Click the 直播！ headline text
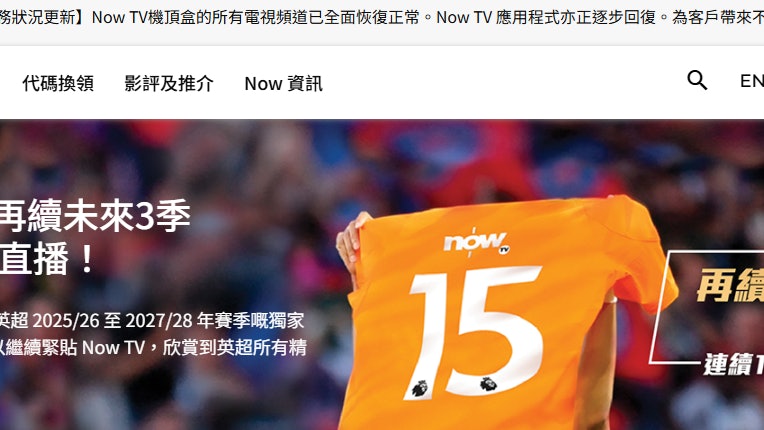The height and width of the screenshot is (430, 764). [x=48, y=259]
